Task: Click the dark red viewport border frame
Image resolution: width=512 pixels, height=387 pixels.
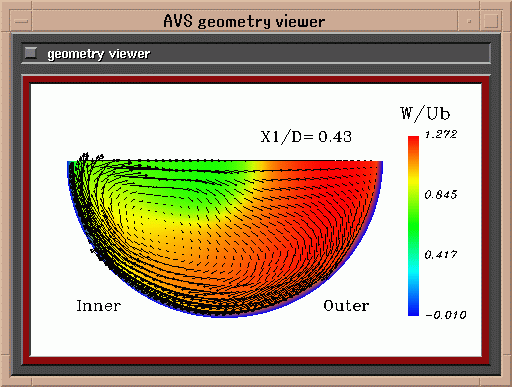Action: 256,80
